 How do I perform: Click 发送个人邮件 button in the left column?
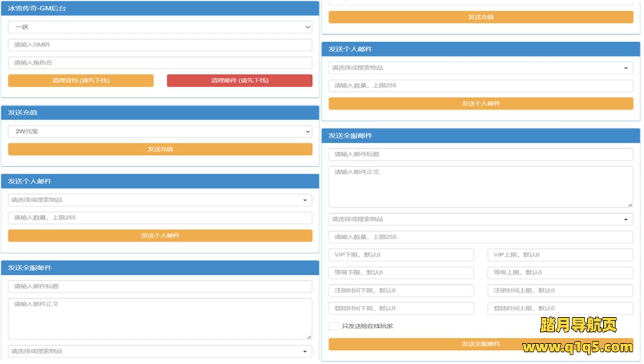point(160,236)
